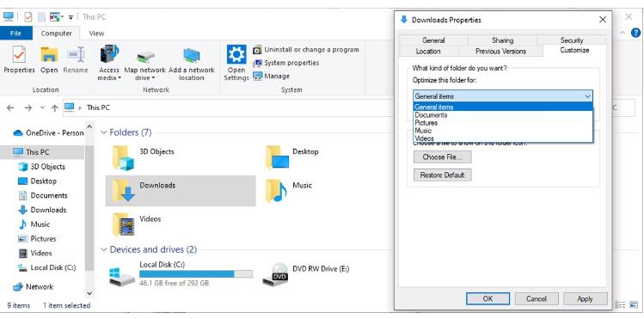This screenshot has width=644, height=319.
Task: Select the Videos folder in main pane
Action: coord(137,224)
